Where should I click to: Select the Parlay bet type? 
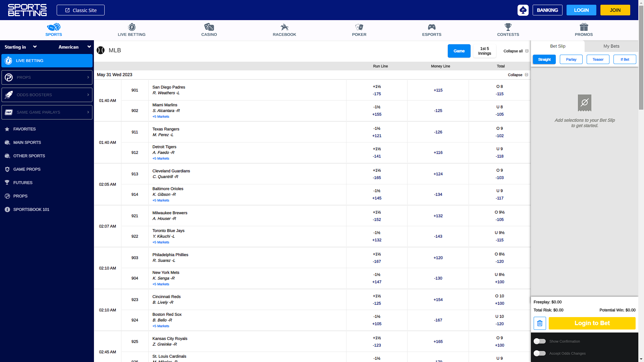click(x=571, y=59)
